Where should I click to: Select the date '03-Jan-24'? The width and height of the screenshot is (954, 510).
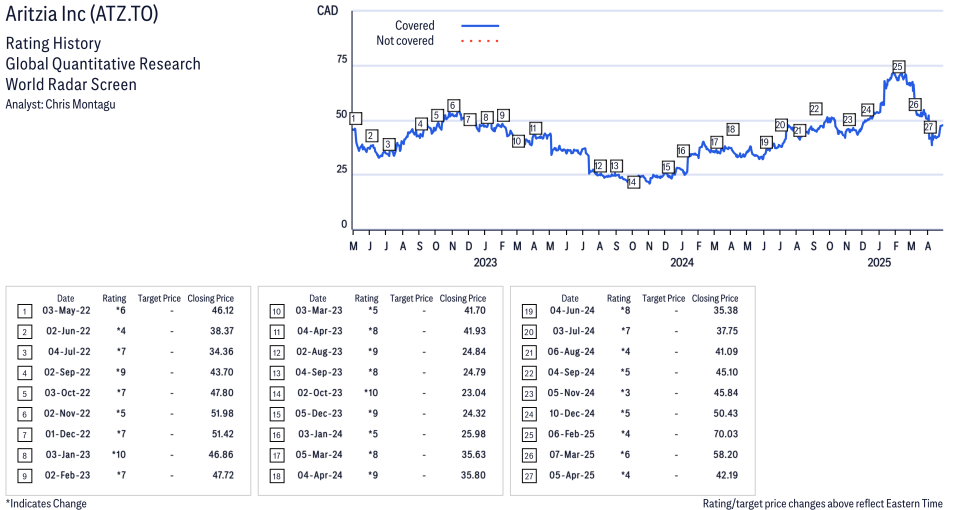320,434
